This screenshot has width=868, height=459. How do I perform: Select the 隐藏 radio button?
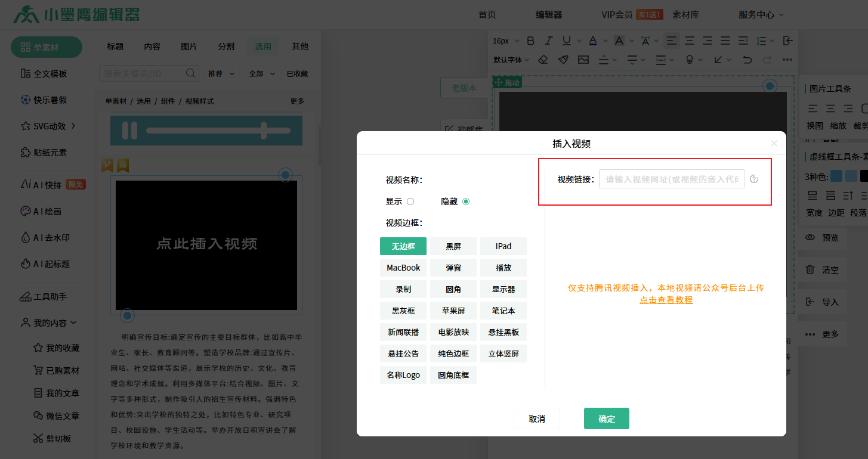pos(466,201)
